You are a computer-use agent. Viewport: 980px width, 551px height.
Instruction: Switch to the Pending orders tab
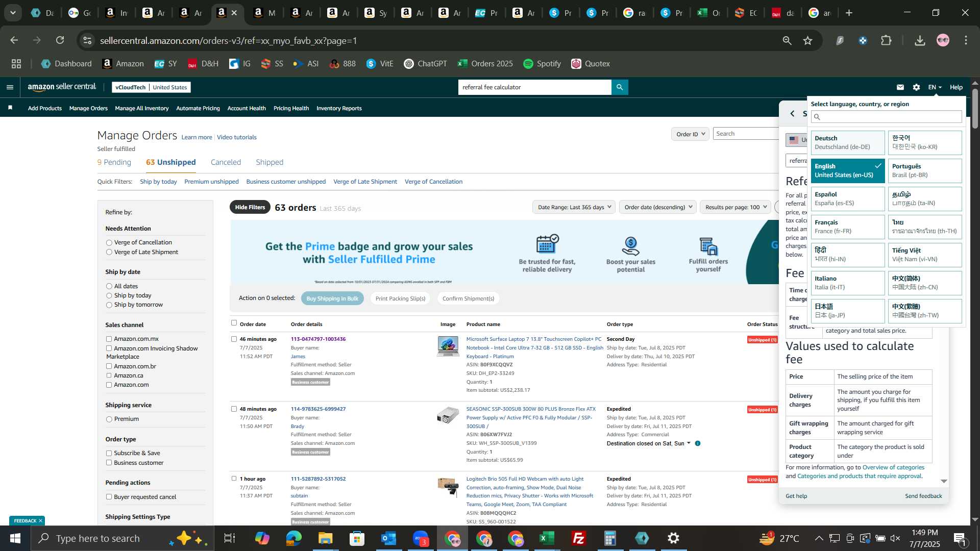tap(114, 162)
